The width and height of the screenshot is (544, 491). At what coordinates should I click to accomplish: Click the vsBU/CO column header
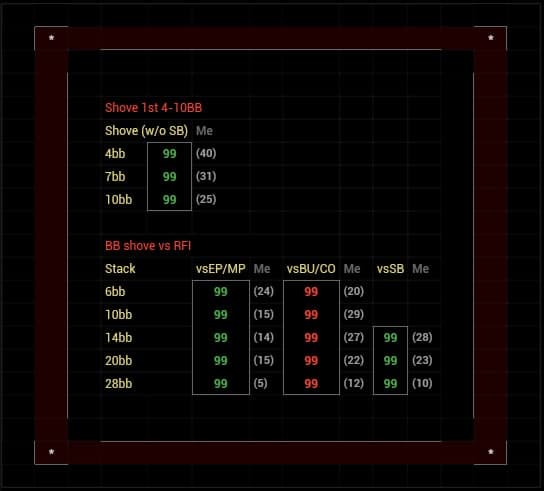311,269
